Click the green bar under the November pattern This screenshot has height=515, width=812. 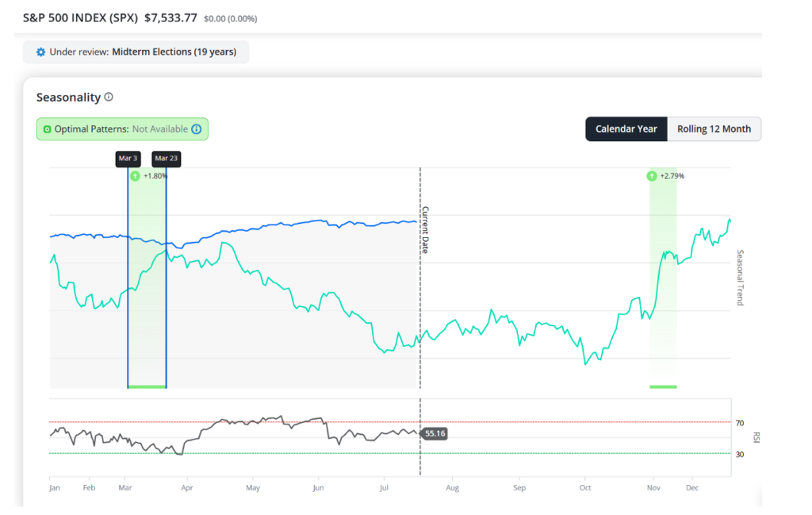point(664,386)
